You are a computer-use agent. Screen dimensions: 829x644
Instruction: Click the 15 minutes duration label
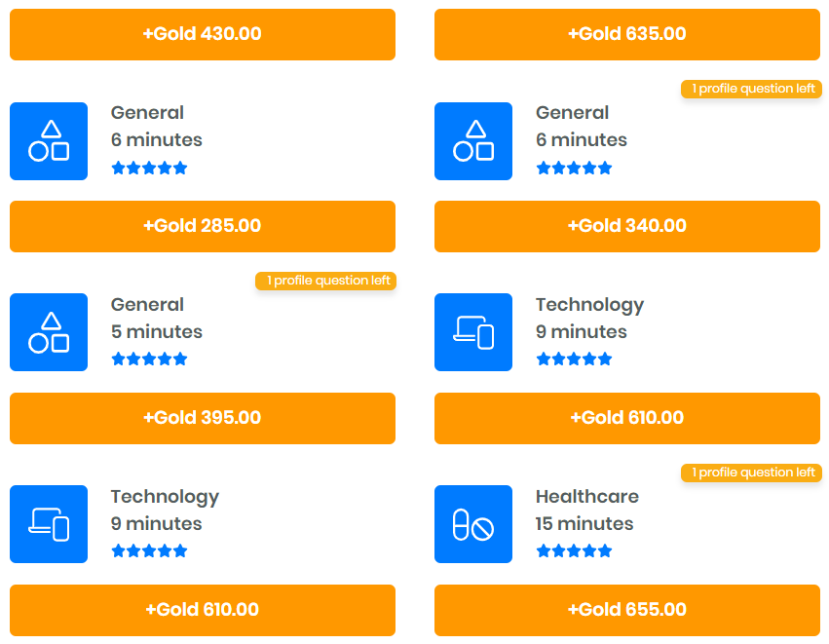(x=584, y=524)
